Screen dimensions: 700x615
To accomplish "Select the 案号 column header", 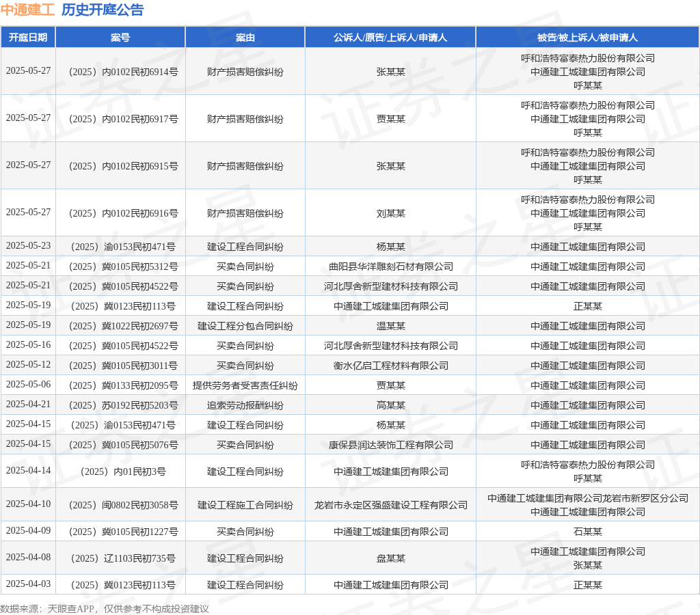I will click(120, 38).
